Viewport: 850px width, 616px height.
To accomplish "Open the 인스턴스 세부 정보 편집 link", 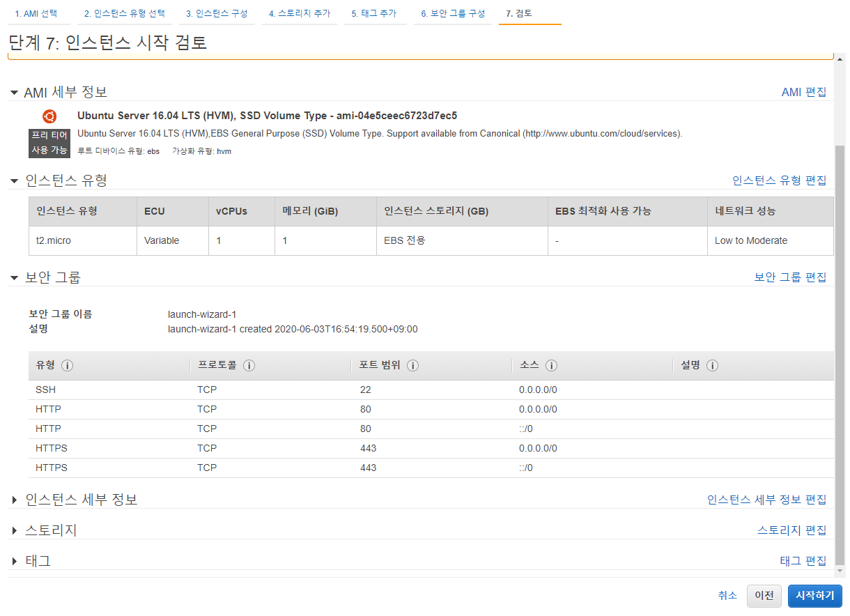I will [x=767, y=500].
